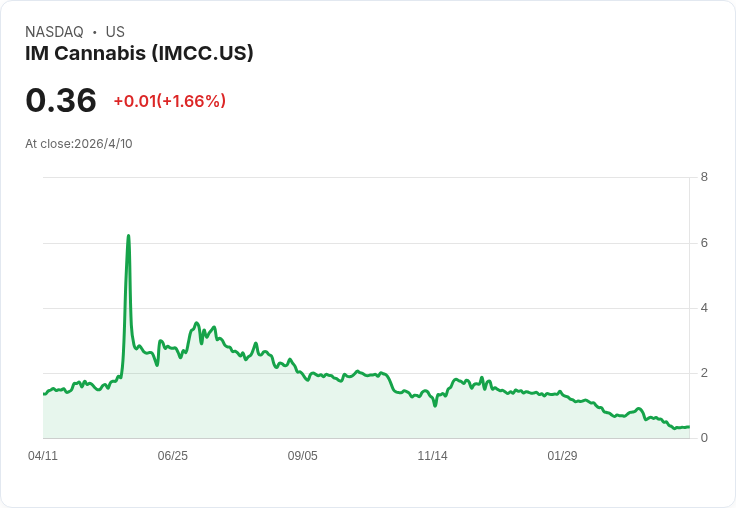Click the US market label
The image size is (736, 508).
(115, 32)
